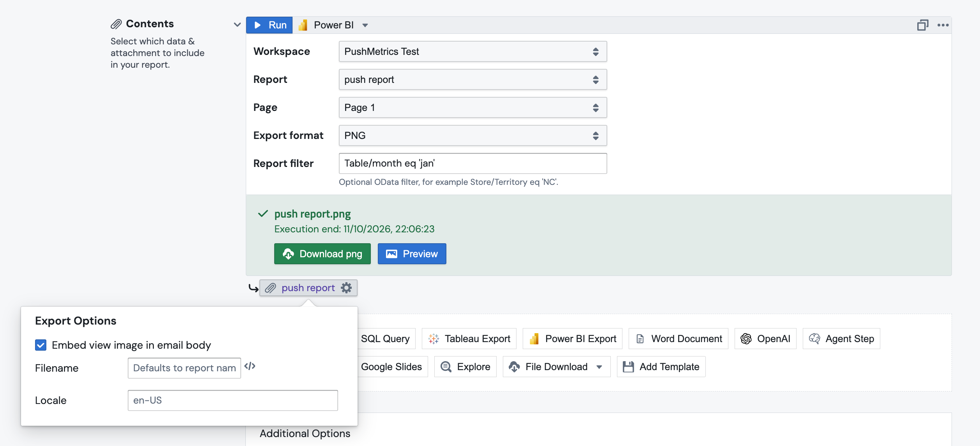Click the Optional OData filter hint text

click(448, 182)
